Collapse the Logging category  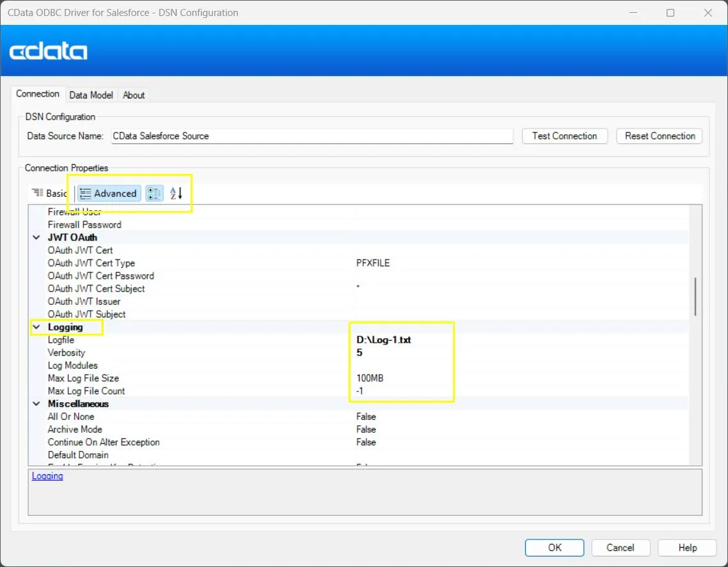tap(36, 327)
